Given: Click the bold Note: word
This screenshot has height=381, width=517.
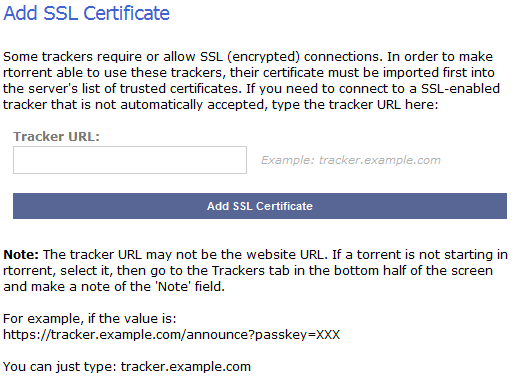Looking at the screenshot, I should (21, 255).
